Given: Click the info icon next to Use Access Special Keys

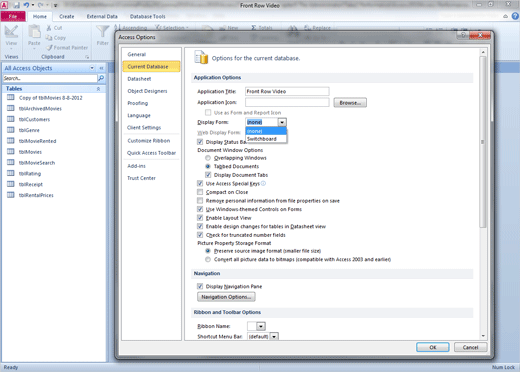Looking at the screenshot, I should pyautogui.click(x=263, y=183).
